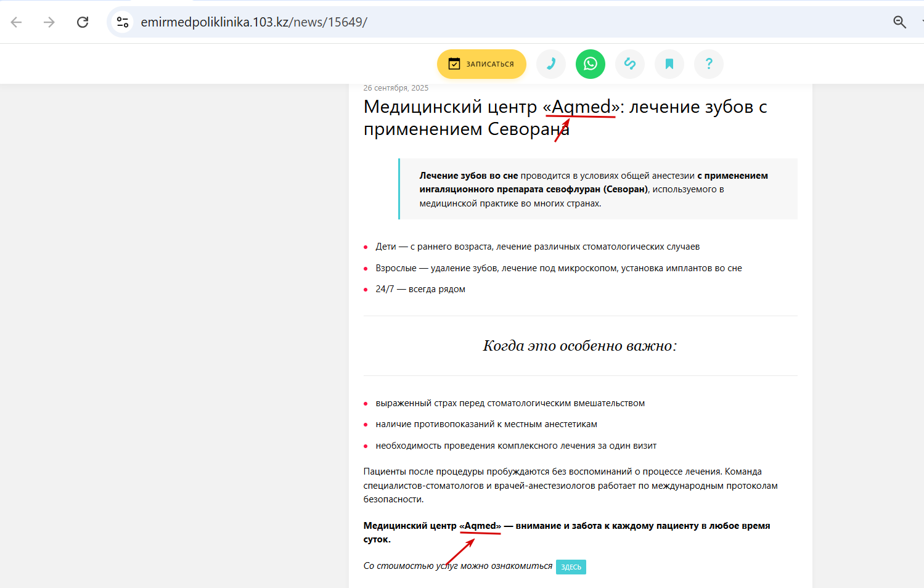Follow the ЗДЕСЬ link for prices
The image size is (924, 588).
(571, 567)
